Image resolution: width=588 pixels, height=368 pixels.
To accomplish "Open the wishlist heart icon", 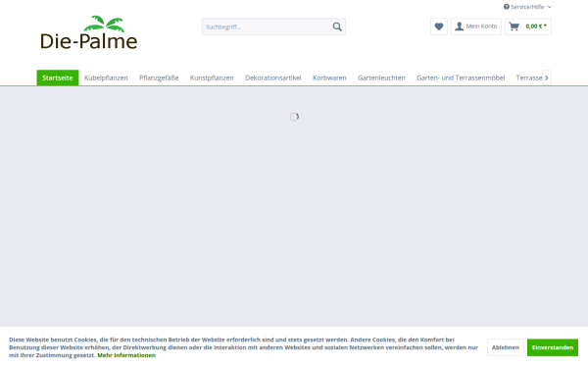I will (x=439, y=26).
